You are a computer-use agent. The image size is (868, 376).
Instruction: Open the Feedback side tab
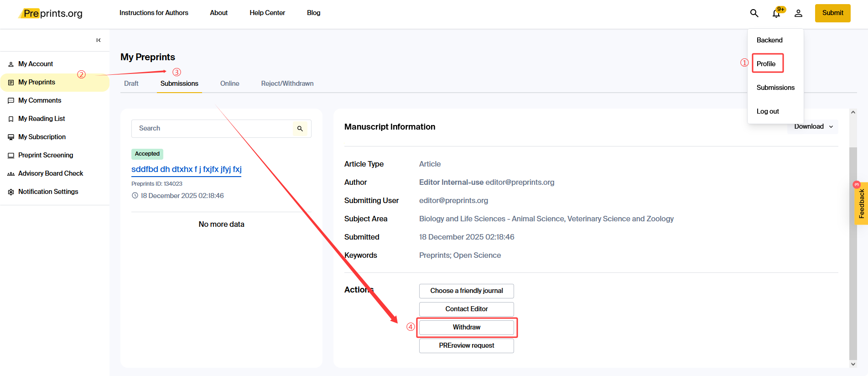pyautogui.click(x=861, y=204)
